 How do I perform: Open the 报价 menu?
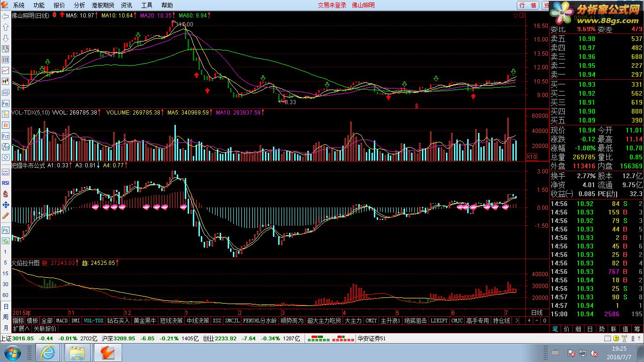coord(59,5)
